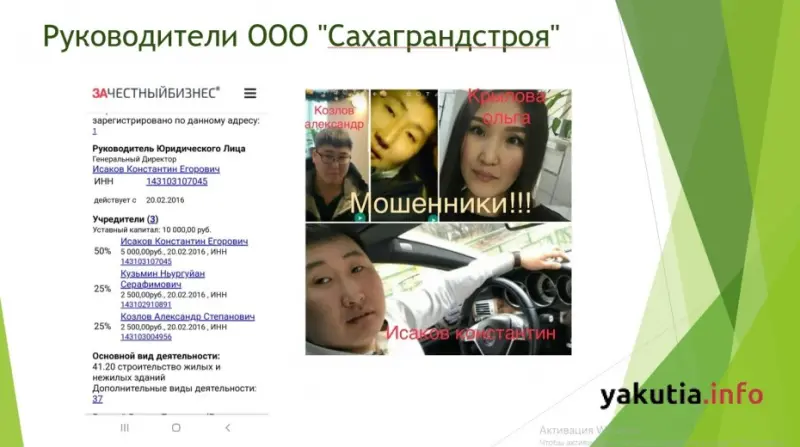
Task: Open the founders count link (3)
Action: 153,219
